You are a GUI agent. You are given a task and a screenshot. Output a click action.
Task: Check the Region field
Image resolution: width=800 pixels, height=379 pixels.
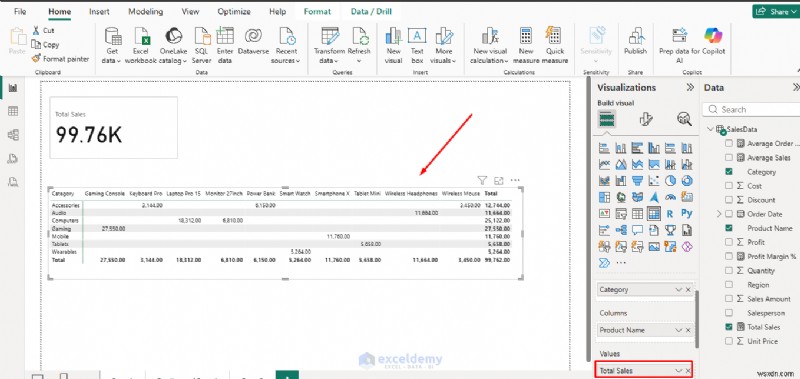click(729, 285)
